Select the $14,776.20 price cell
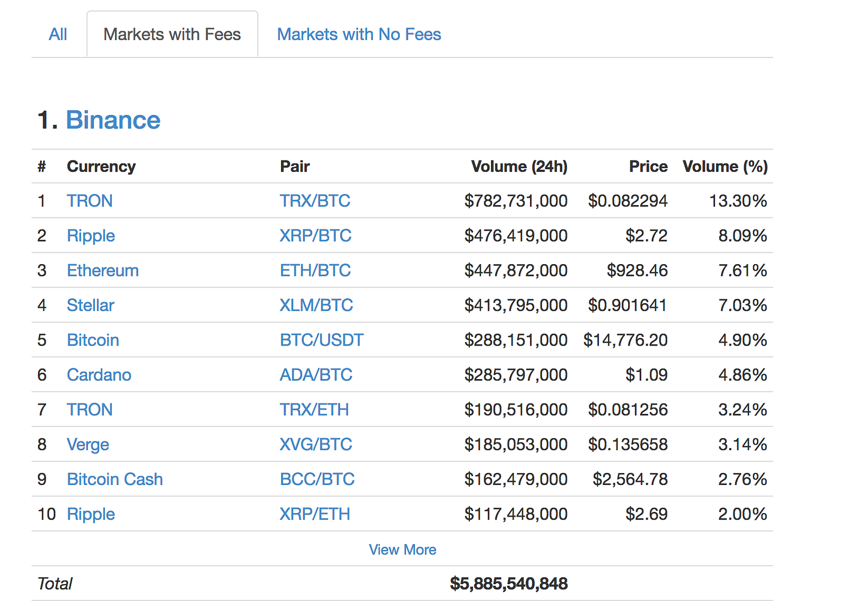The image size is (868, 601). (626, 340)
